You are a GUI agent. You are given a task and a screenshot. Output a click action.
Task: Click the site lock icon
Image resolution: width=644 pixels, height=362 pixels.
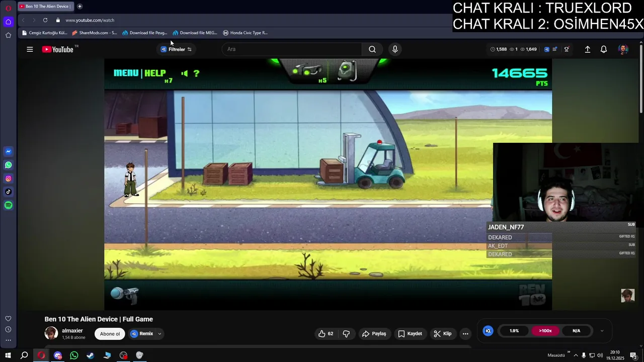[x=58, y=20]
